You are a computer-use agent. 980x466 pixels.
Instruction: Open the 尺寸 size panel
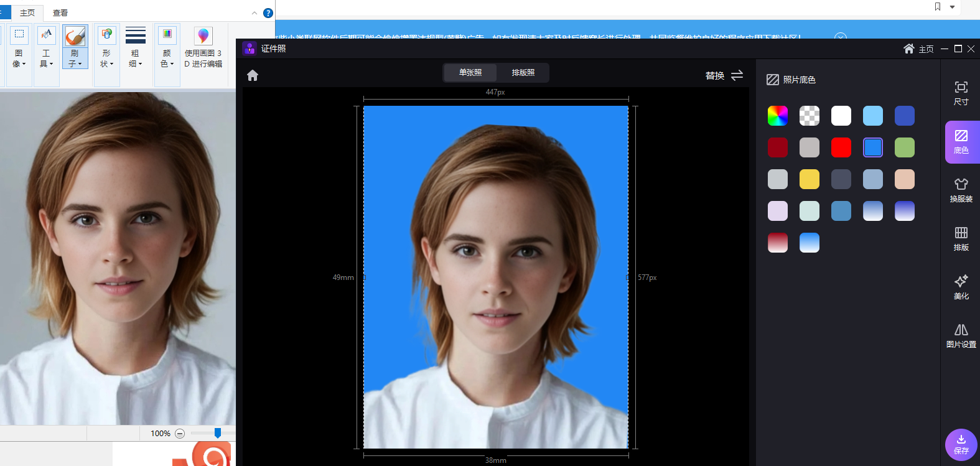961,93
